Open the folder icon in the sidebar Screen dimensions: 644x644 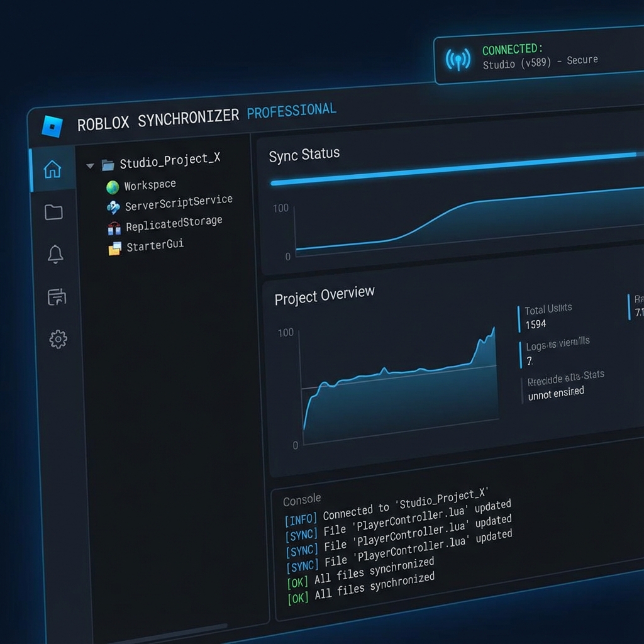click(x=55, y=213)
